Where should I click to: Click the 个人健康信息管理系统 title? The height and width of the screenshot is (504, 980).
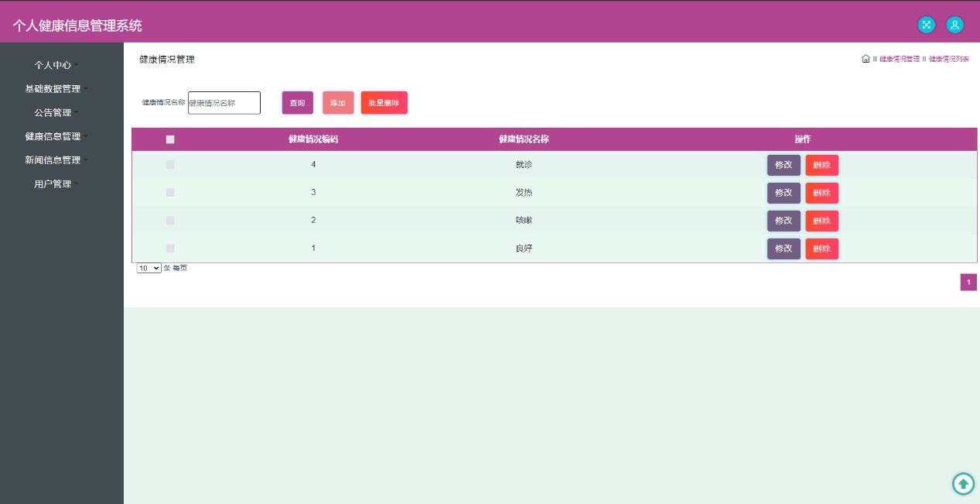point(77,26)
